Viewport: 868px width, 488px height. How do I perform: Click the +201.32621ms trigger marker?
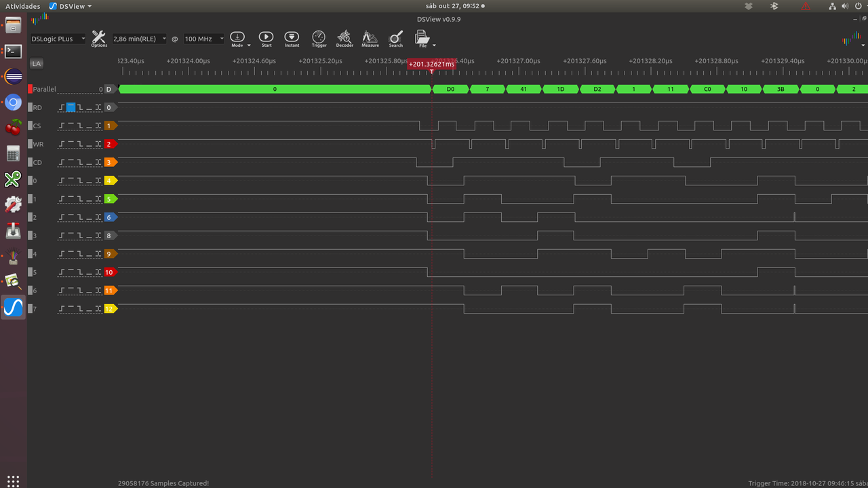point(431,64)
